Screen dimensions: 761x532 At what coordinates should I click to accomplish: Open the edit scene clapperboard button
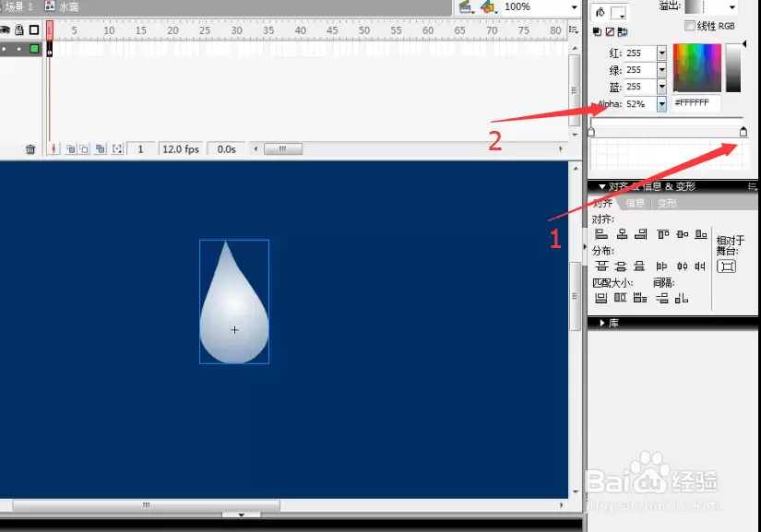[x=466, y=6]
